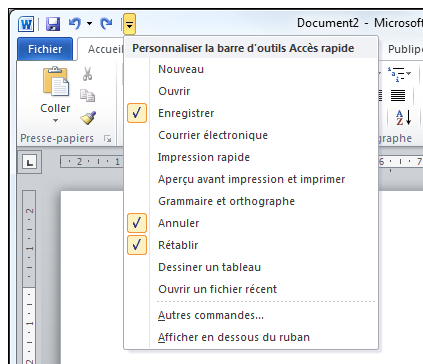423x364 pixels.
Task: Uncheck Enregistrer in Quick Access menu
Action: 251,113
